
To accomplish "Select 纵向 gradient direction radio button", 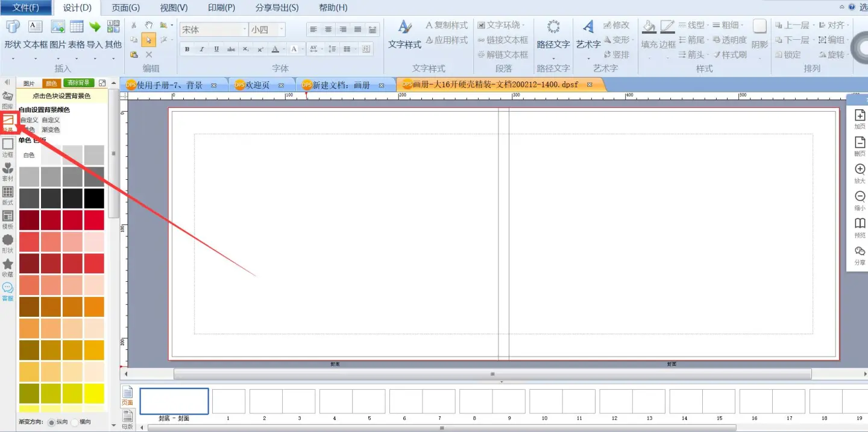I will [51, 422].
